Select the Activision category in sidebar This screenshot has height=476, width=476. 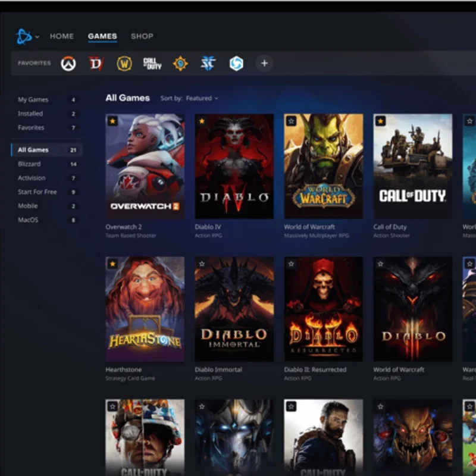pyautogui.click(x=32, y=178)
